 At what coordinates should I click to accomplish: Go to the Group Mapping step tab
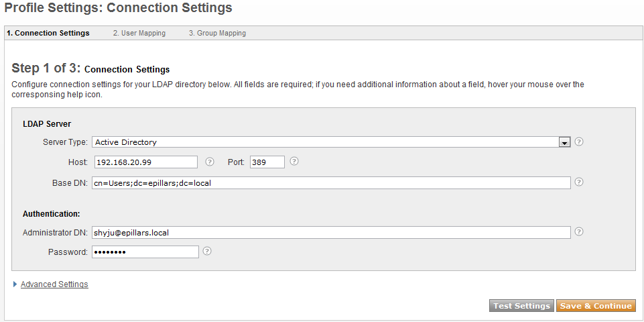(217, 33)
